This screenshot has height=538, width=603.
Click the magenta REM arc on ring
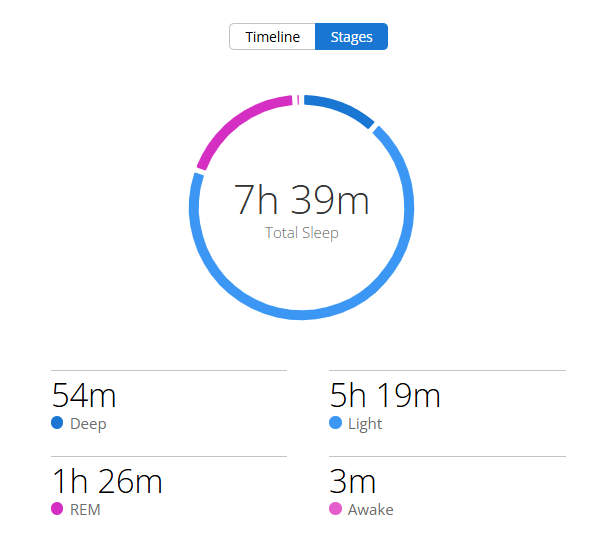(235, 123)
